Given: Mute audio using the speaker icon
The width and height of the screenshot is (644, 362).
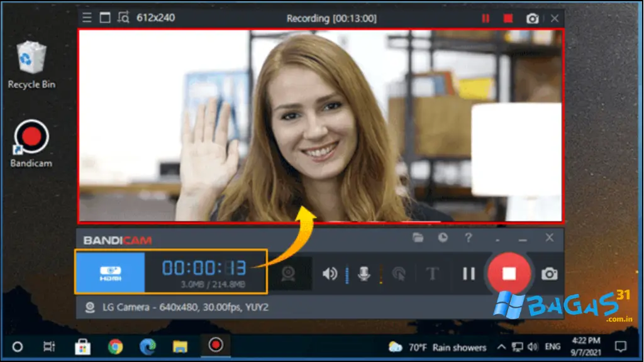Looking at the screenshot, I should (330, 272).
